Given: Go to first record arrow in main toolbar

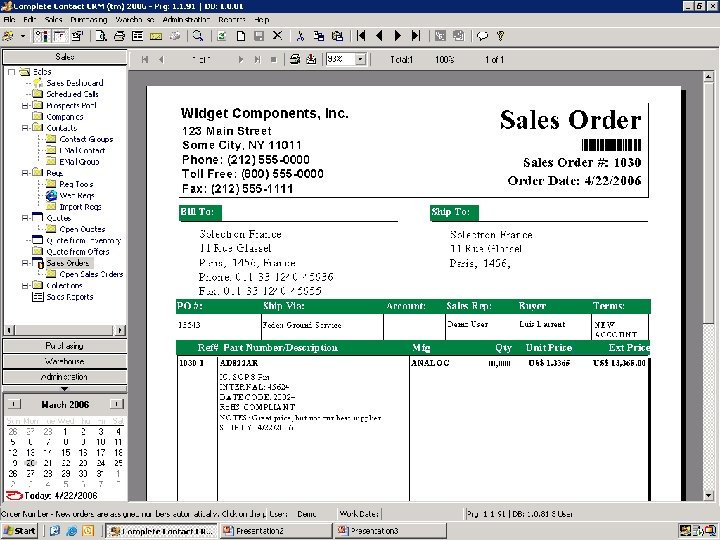Looking at the screenshot, I should pyautogui.click(x=361, y=36).
